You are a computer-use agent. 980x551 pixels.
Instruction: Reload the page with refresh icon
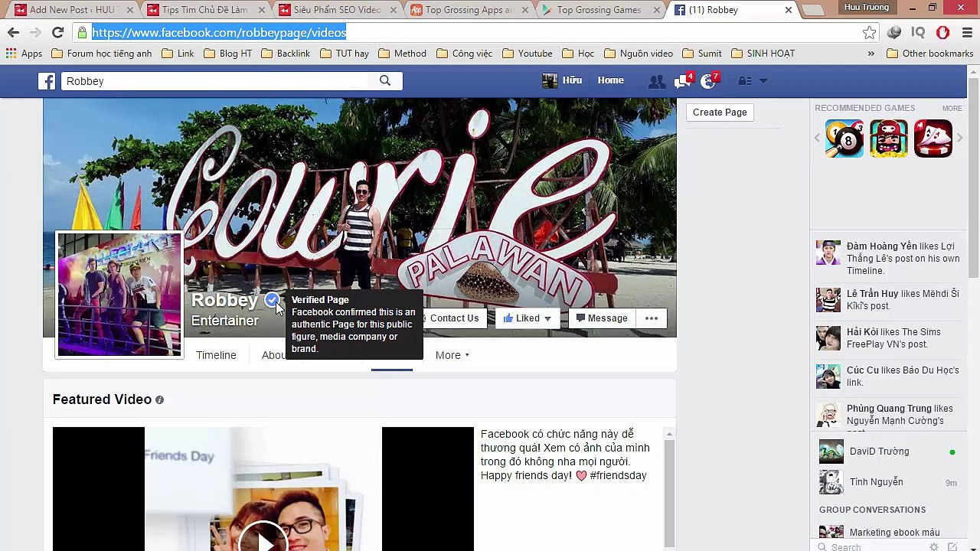click(x=57, y=32)
